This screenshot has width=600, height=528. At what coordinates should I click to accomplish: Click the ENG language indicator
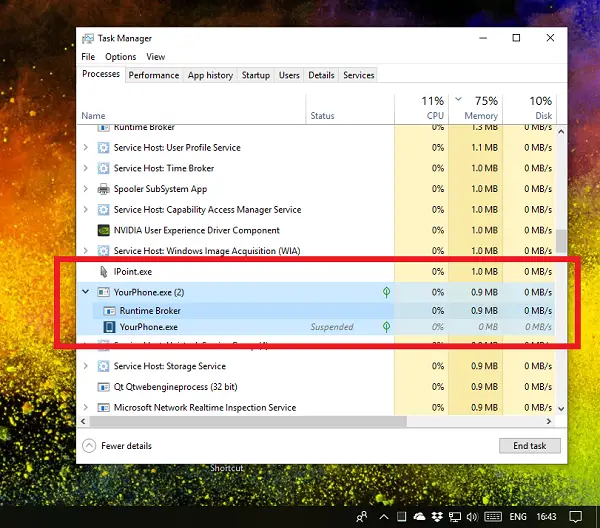click(518, 517)
